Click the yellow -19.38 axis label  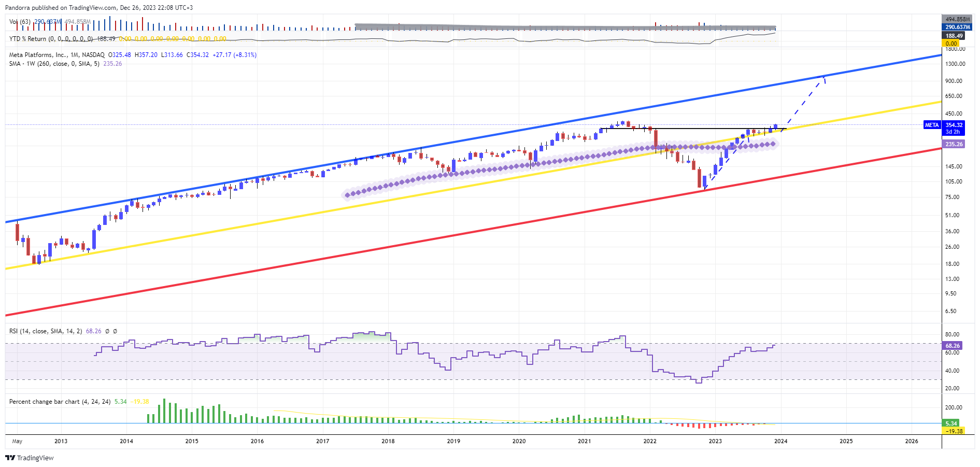pos(953,431)
